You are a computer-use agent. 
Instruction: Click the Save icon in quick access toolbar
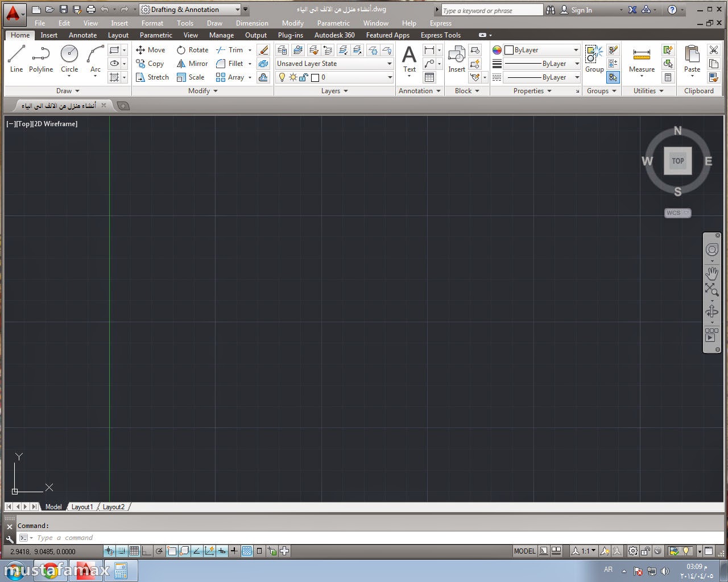pyautogui.click(x=63, y=10)
